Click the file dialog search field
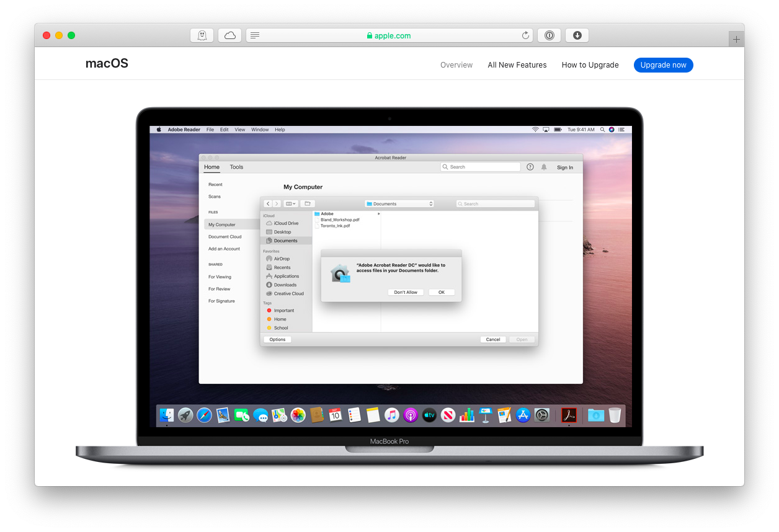Viewport: 779px width, 532px height. coord(496,203)
